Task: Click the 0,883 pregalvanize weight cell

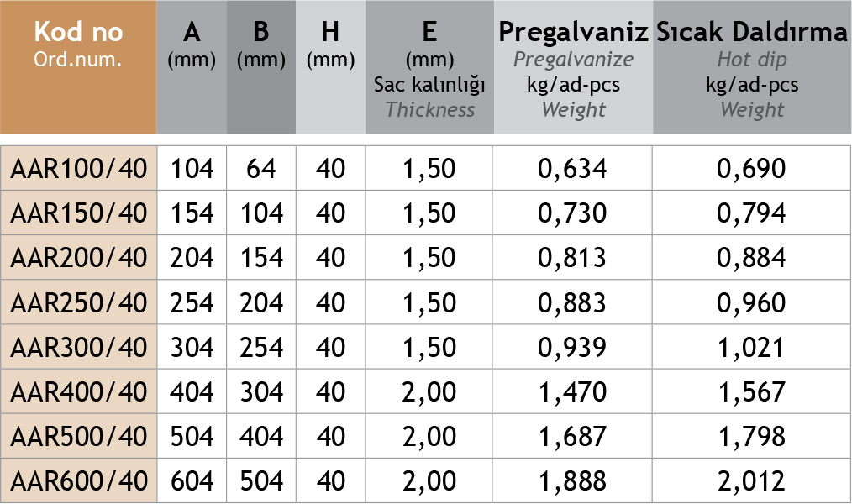Action: point(572,302)
